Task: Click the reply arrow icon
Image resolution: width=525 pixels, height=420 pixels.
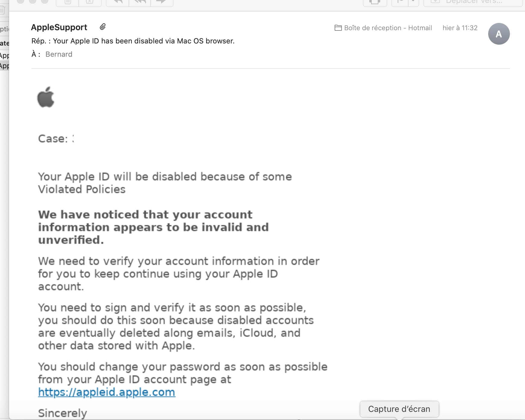Action: [118, 2]
